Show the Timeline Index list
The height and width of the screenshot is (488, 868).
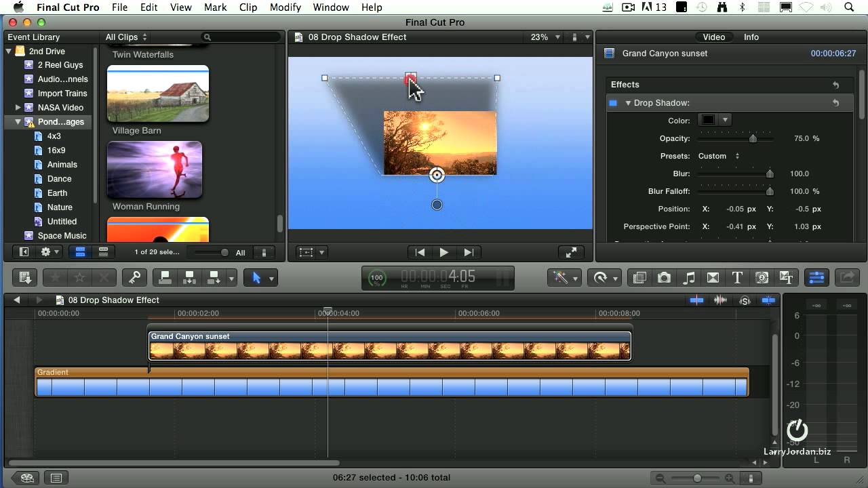tap(56, 478)
